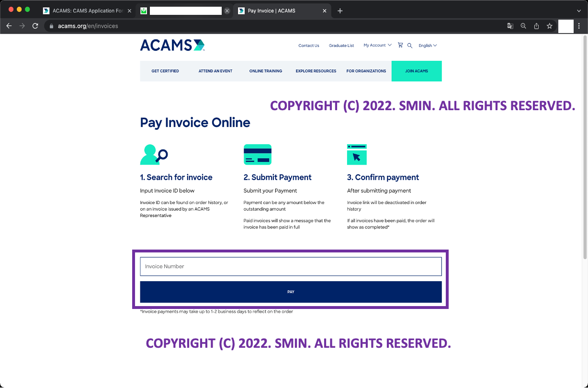Click the Join ACAMS button
The image size is (588, 388).
click(x=417, y=71)
